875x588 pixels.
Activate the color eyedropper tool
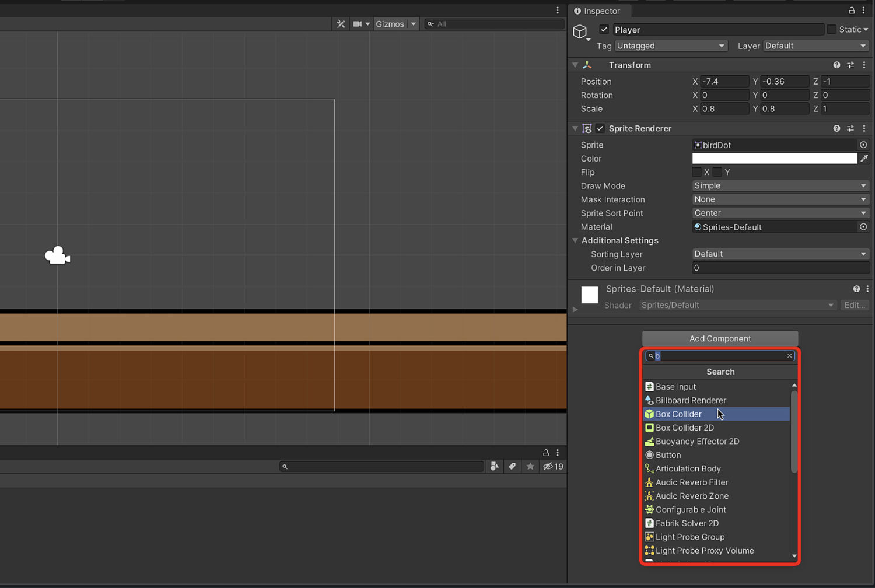point(864,159)
